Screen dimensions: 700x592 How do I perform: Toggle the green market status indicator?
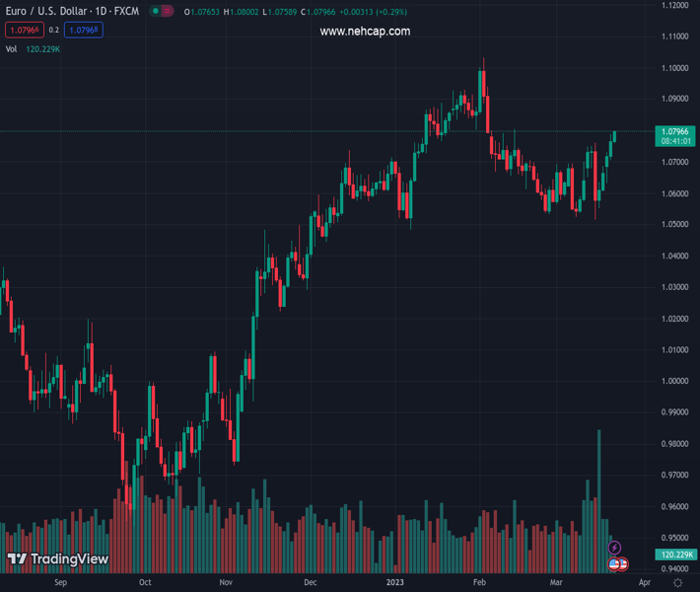point(155,11)
